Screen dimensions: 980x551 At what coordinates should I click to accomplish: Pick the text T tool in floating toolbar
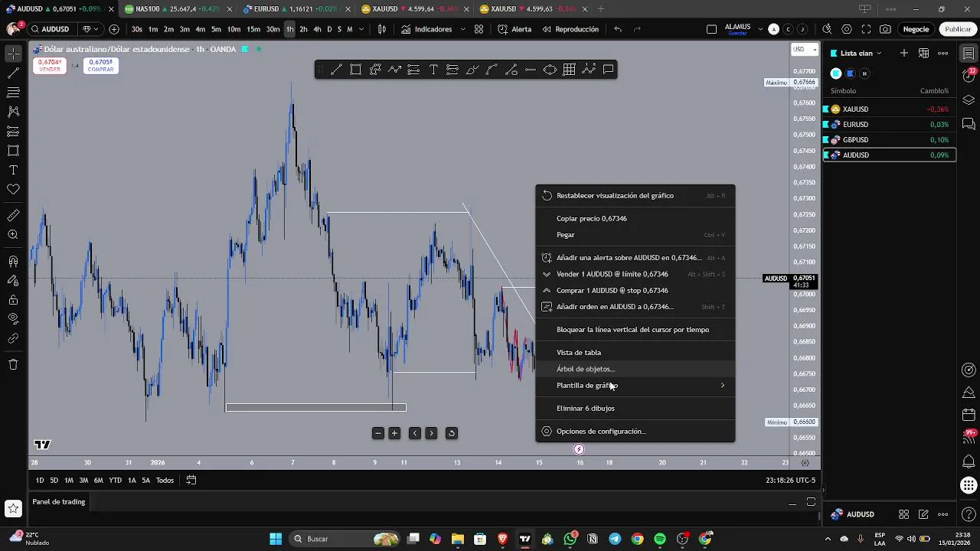(433, 70)
